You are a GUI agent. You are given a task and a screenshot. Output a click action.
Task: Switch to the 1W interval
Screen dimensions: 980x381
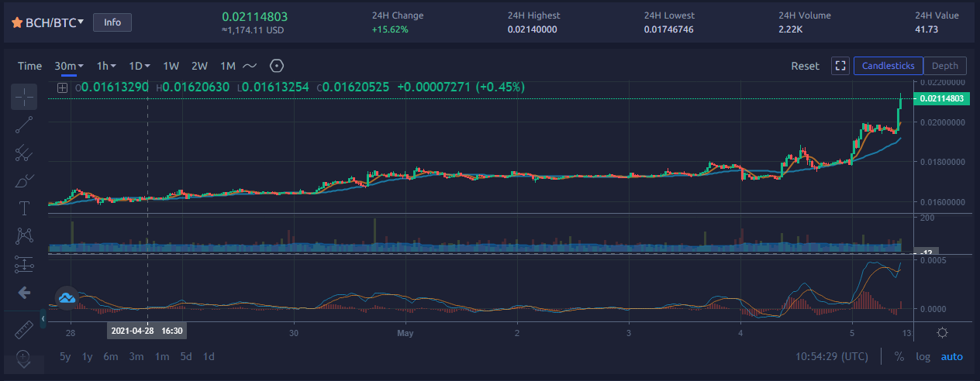coord(171,66)
